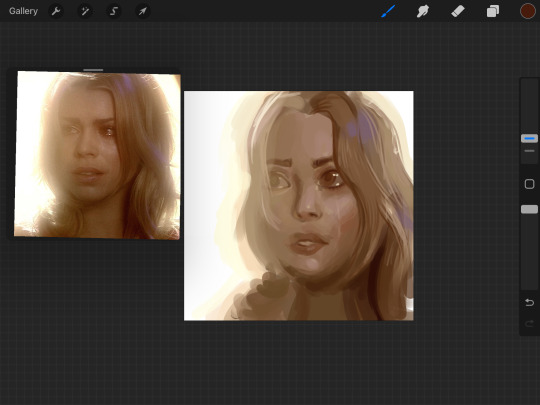The height and width of the screenshot is (405, 540).
Task: Open the Actions wrench menu
Action: click(56, 11)
